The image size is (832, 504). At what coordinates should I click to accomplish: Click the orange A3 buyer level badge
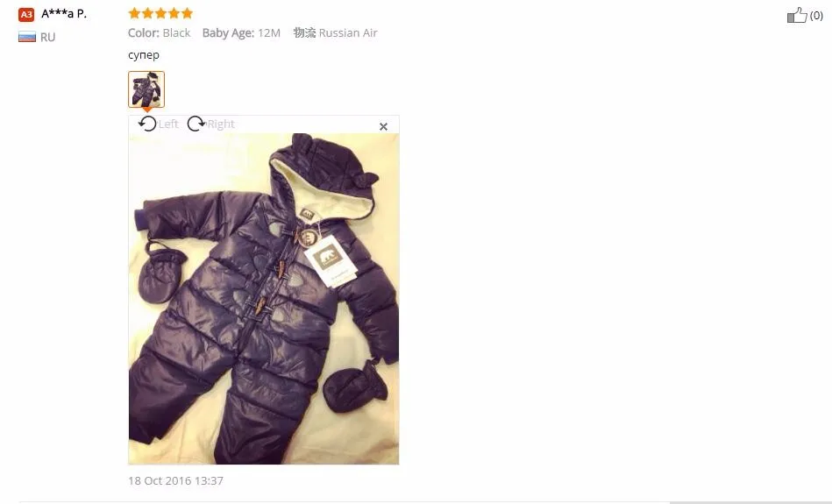[26, 14]
